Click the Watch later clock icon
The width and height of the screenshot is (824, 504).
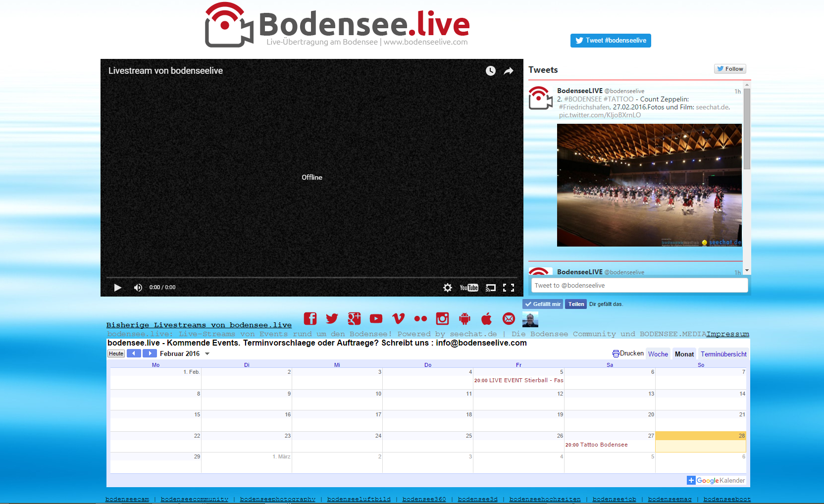pos(490,71)
